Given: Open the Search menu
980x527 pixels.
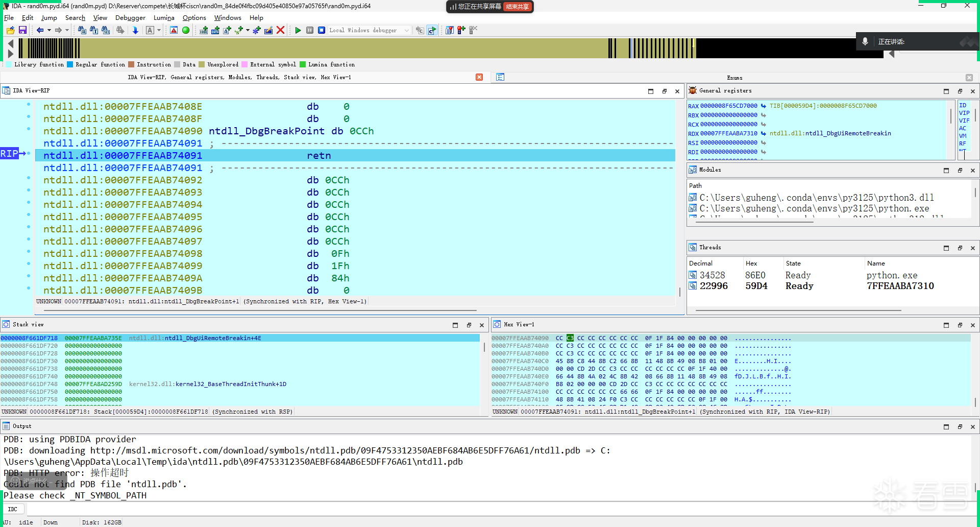Looking at the screenshot, I should click(x=75, y=18).
